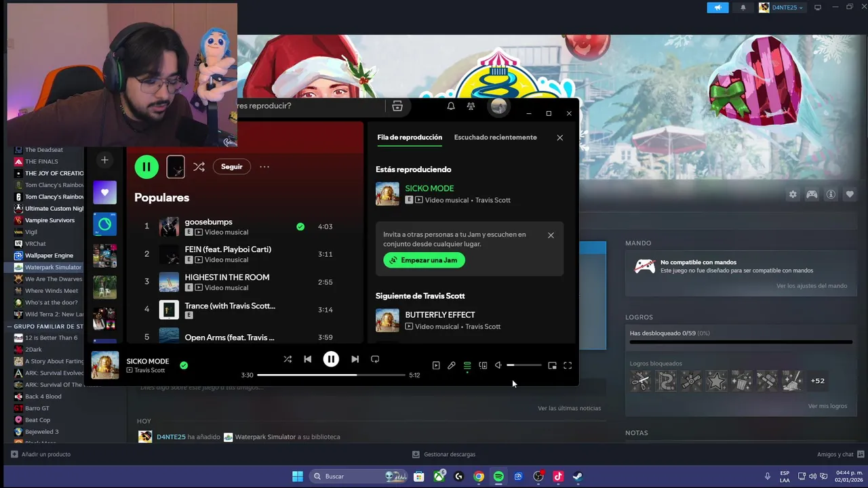Open Spotify profile avatar menu
Image resolution: width=868 pixels, height=488 pixels.
[x=498, y=106]
